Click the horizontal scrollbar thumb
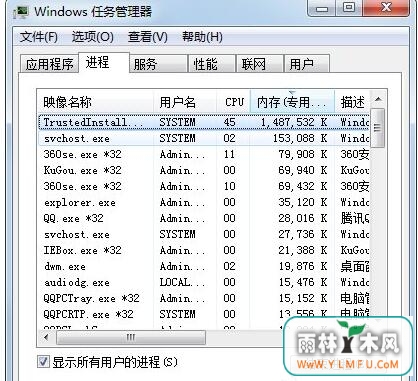Image resolution: width=418 pixels, height=381 pixels. click(131, 337)
